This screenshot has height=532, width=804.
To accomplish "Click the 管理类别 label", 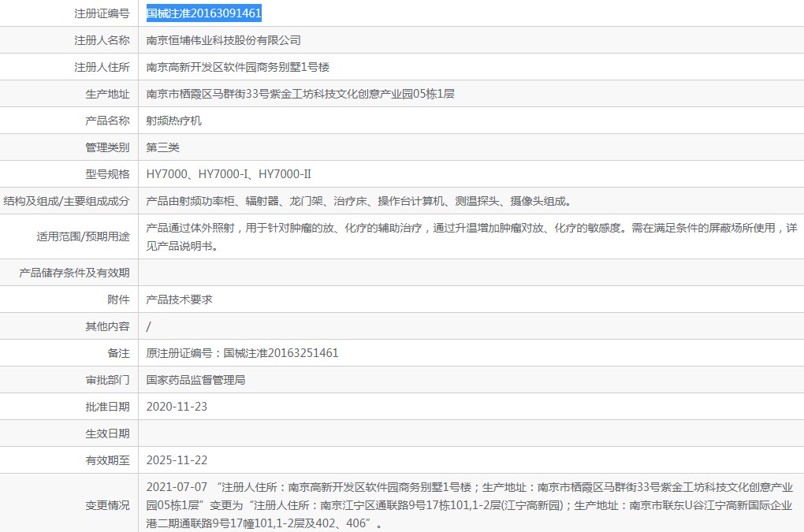I will pyautogui.click(x=107, y=147).
